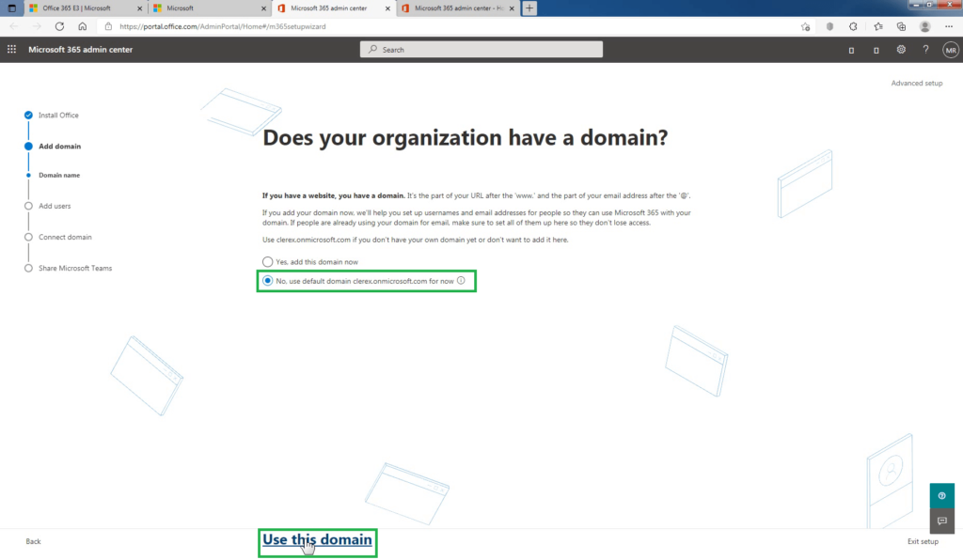Open browser extensions puzzle icon
This screenshot has height=560, width=963.
[x=853, y=26]
